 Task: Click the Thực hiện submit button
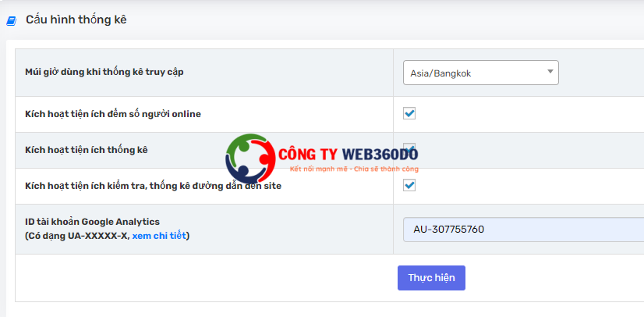point(431,278)
